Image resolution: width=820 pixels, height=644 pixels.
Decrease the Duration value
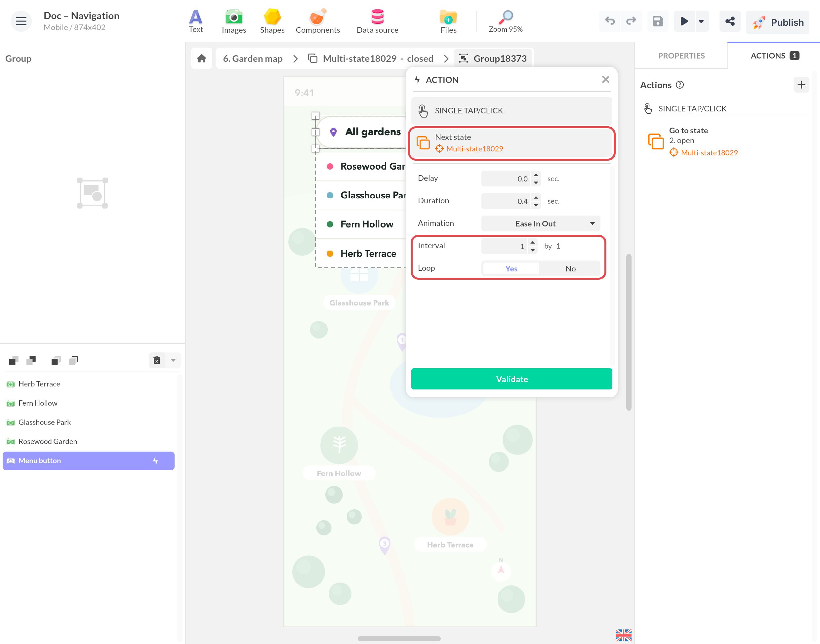click(x=536, y=205)
